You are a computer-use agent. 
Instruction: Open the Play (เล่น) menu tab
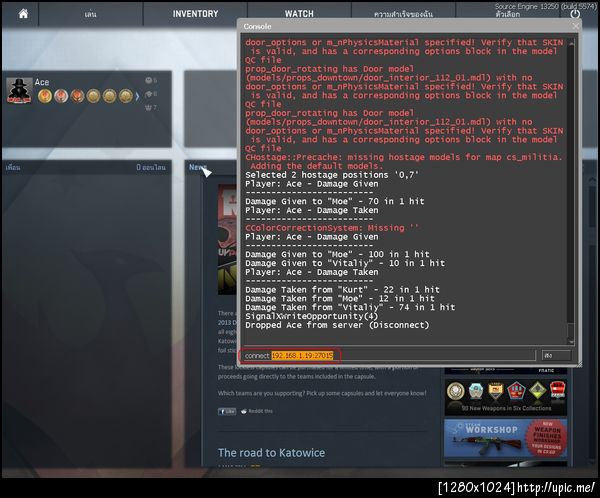tap(91, 14)
